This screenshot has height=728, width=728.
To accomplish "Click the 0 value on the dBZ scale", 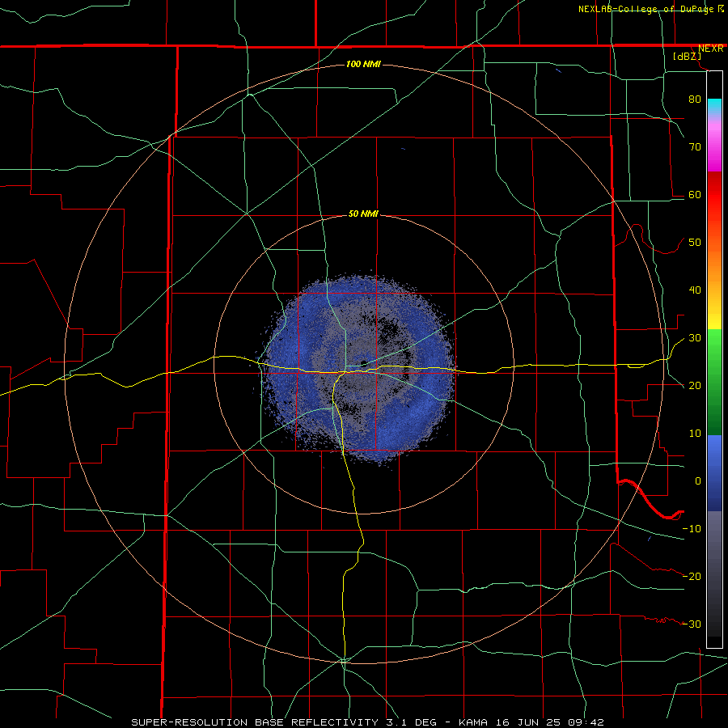I will (698, 481).
